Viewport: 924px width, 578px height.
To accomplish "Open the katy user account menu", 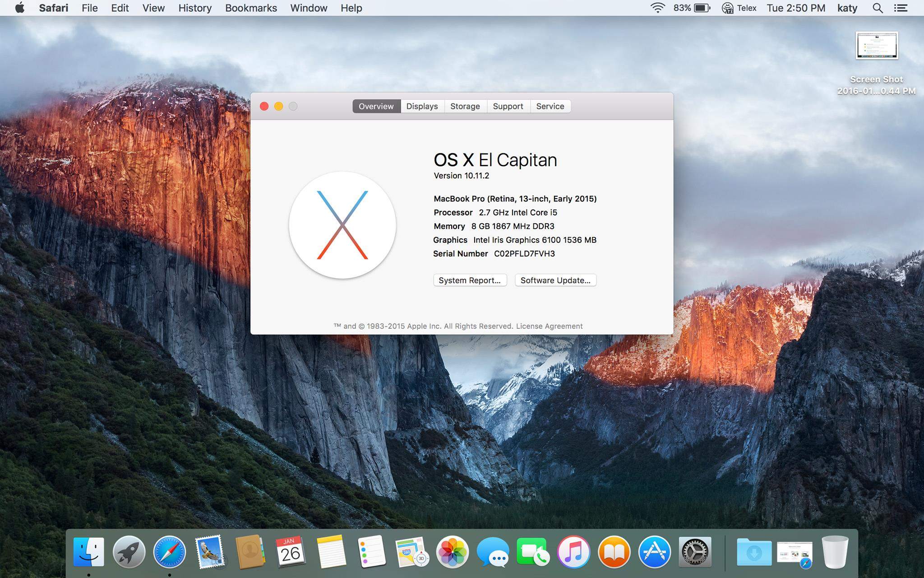I will point(847,8).
